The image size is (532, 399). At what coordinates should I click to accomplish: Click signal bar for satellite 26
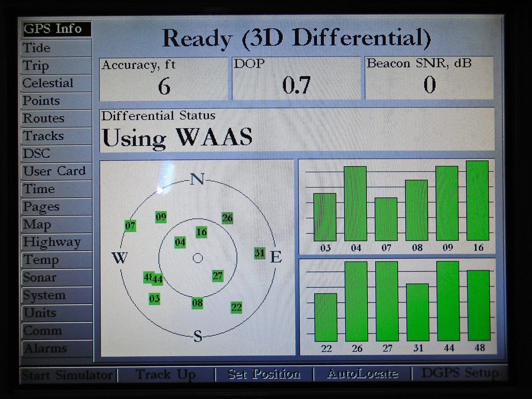point(356,301)
